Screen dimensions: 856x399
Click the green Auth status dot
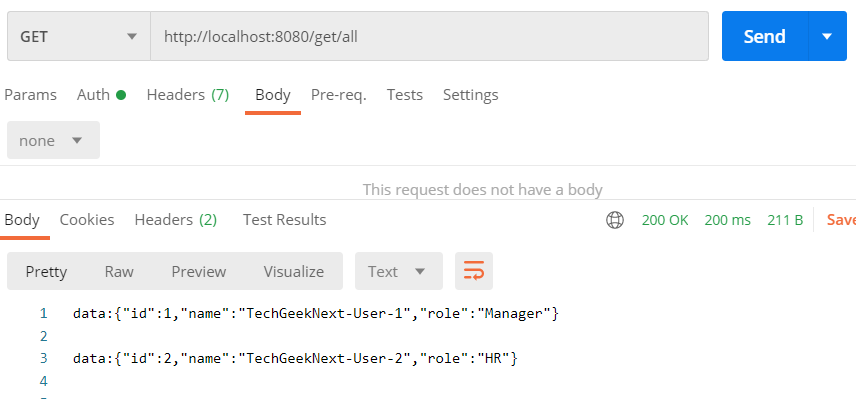(121, 95)
